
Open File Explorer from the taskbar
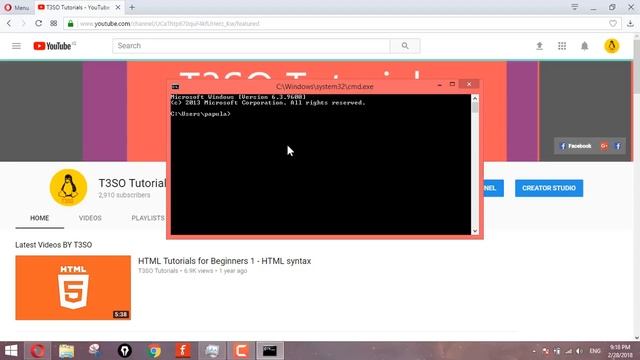66,351
